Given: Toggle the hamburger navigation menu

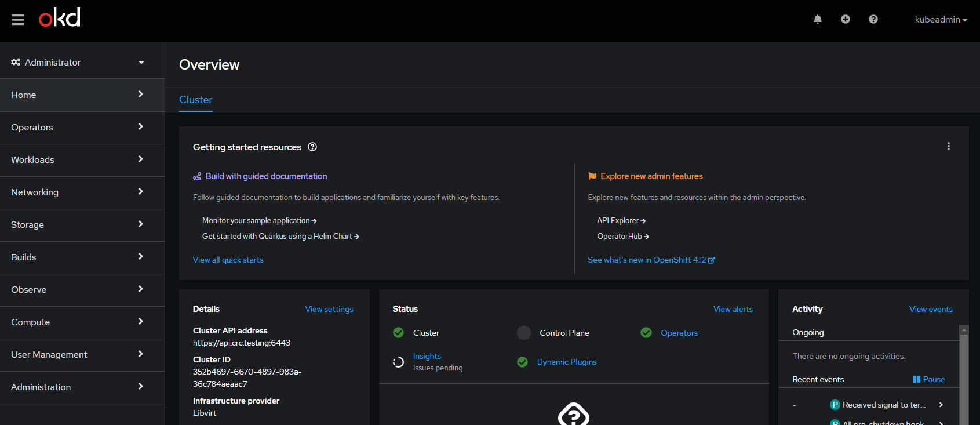Looking at the screenshot, I should 18,20.
